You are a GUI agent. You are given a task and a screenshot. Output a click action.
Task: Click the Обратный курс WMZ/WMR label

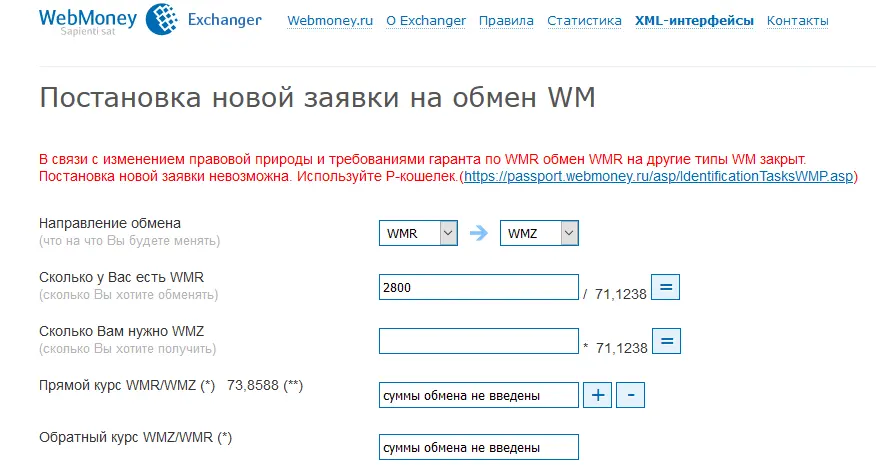tap(135, 438)
